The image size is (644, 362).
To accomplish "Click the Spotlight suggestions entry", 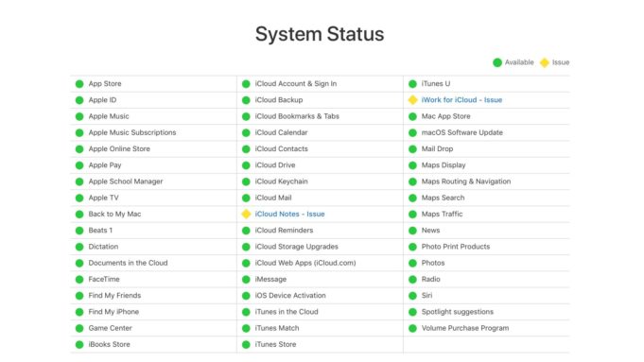I will 457,312.
